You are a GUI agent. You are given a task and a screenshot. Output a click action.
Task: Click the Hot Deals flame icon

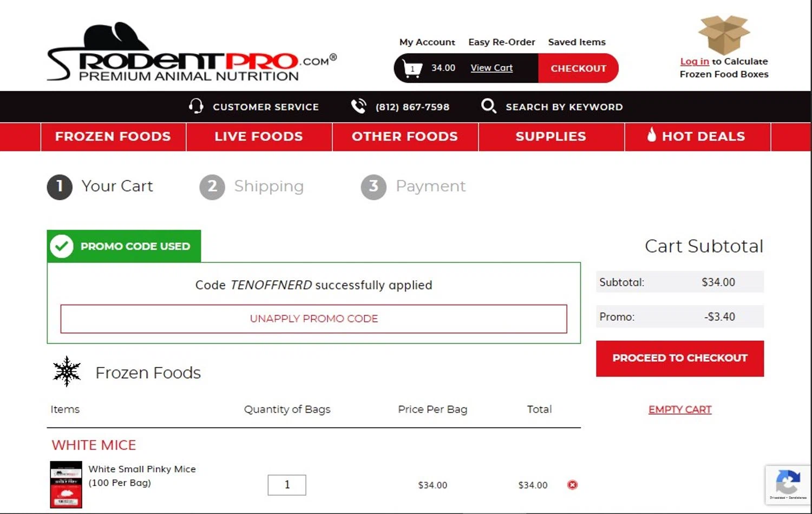coord(652,135)
